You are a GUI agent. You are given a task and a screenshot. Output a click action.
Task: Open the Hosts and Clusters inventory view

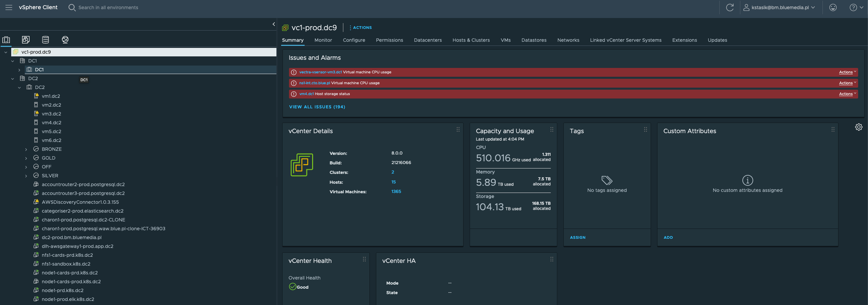click(6, 40)
